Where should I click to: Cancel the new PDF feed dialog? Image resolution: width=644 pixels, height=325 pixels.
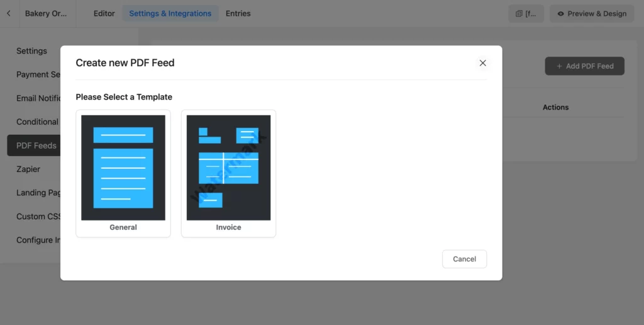465,259
